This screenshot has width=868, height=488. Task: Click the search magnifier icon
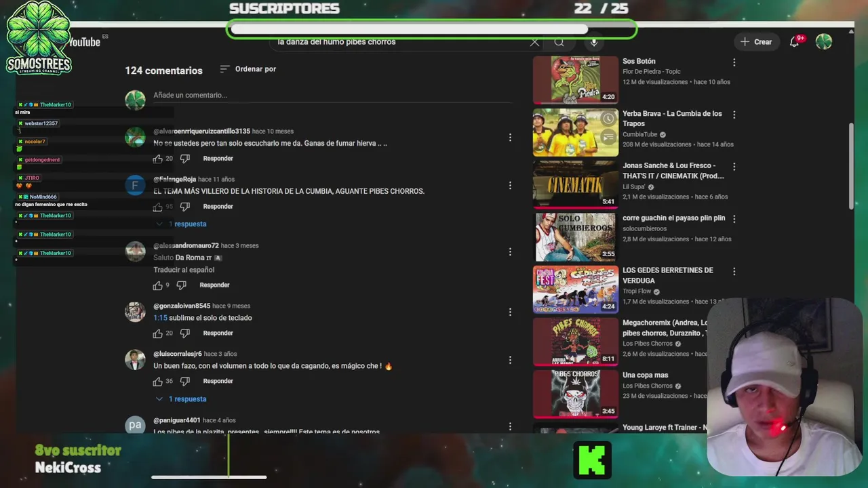pyautogui.click(x=559, y=42)
